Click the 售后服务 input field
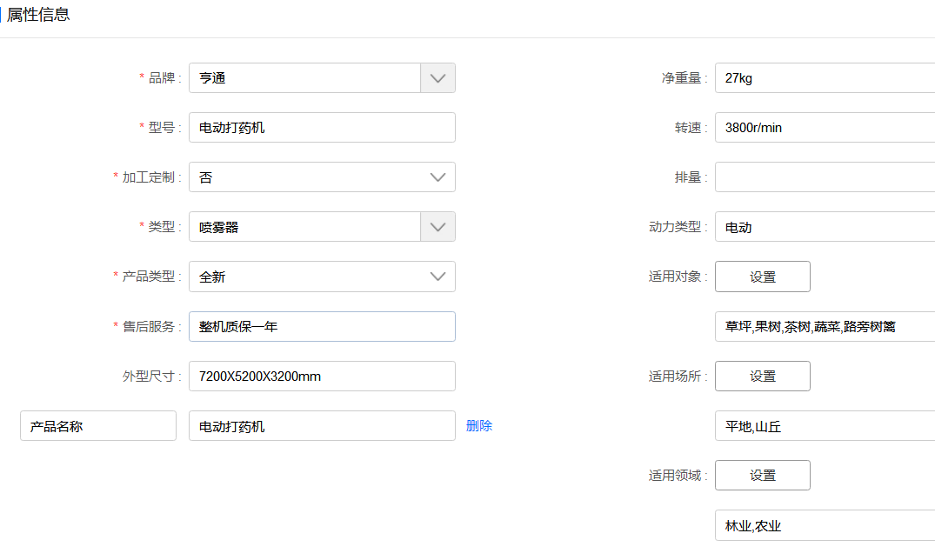 pos(322,326)
